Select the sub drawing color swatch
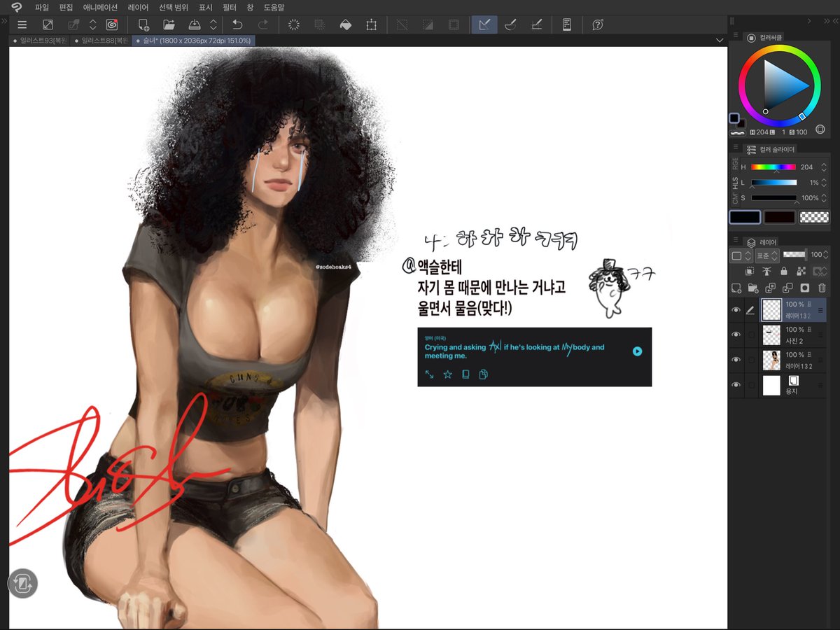840x630 pixels. tap(779, 217)
